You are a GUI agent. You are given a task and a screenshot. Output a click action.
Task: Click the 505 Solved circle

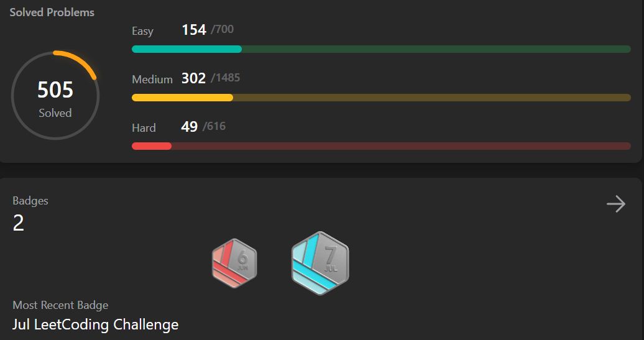pos(55,95)
